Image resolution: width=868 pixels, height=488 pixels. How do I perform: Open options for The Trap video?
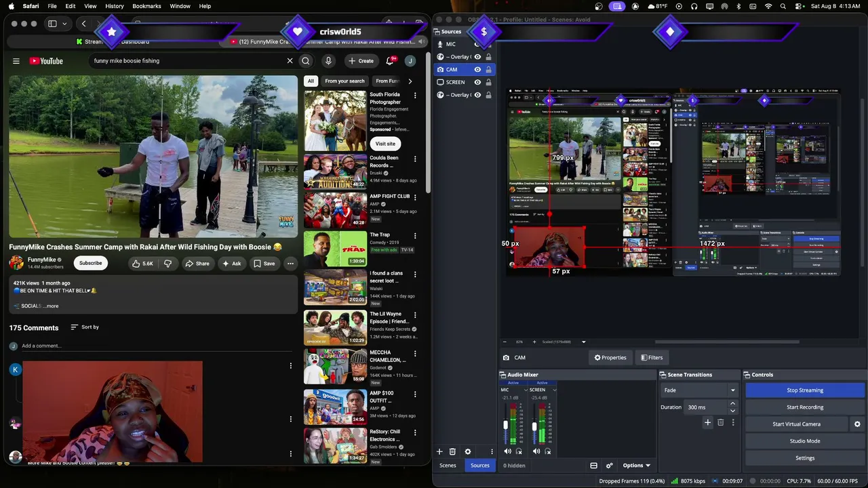pyautogui.click(x=415, y=236)
